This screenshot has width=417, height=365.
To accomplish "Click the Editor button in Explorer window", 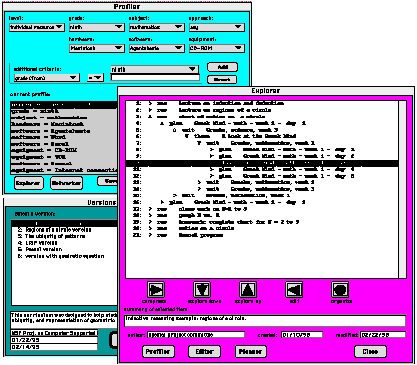I will [204, 351].
